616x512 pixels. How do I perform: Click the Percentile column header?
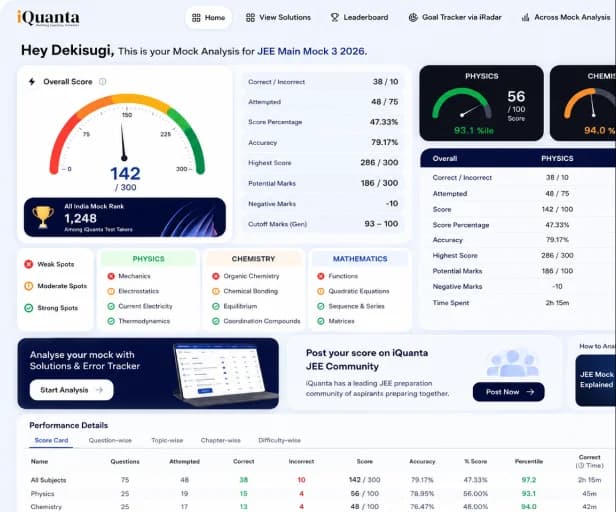point(529,461)
